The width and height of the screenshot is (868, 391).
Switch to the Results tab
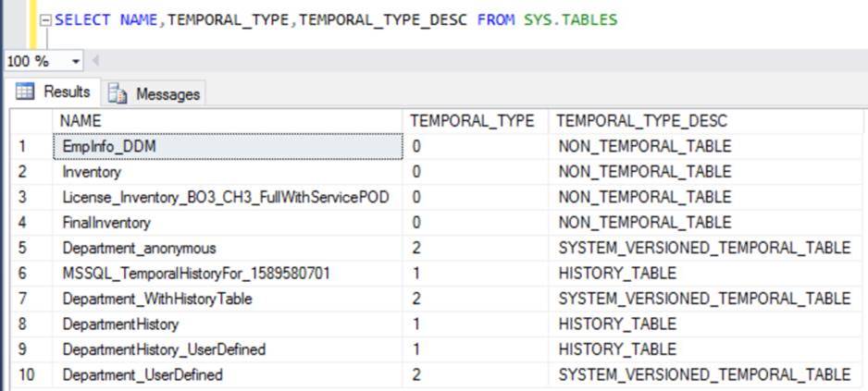tap(55, 92)
